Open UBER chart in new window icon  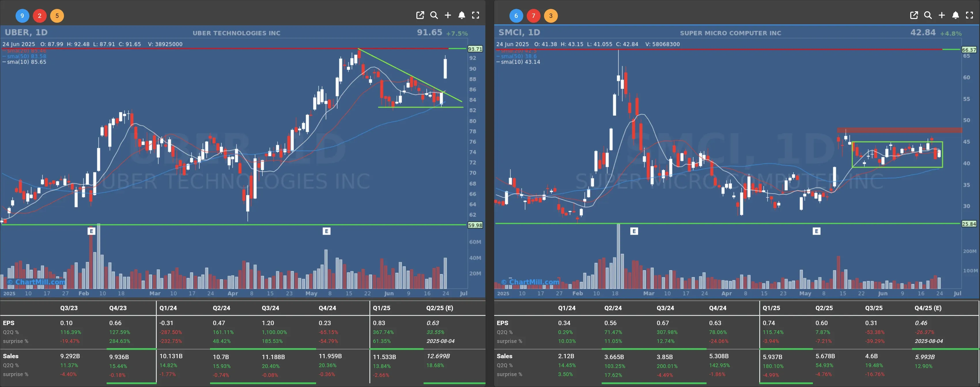point(420,15)
